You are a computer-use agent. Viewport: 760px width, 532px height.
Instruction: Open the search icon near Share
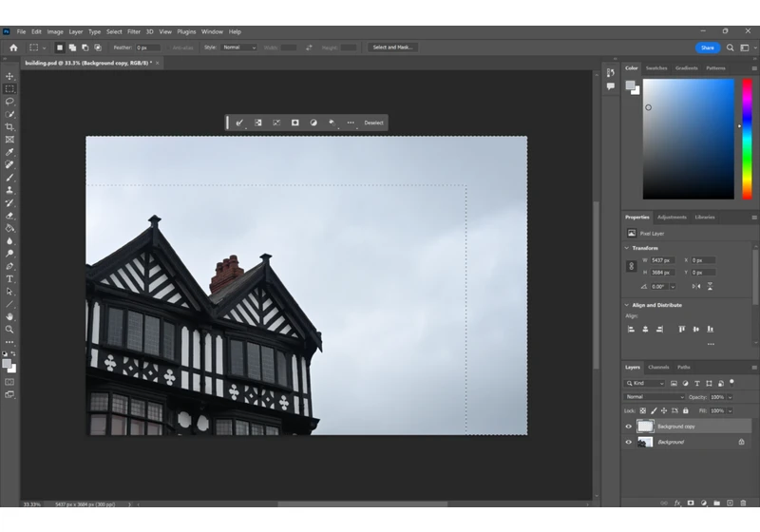(730, 47)
